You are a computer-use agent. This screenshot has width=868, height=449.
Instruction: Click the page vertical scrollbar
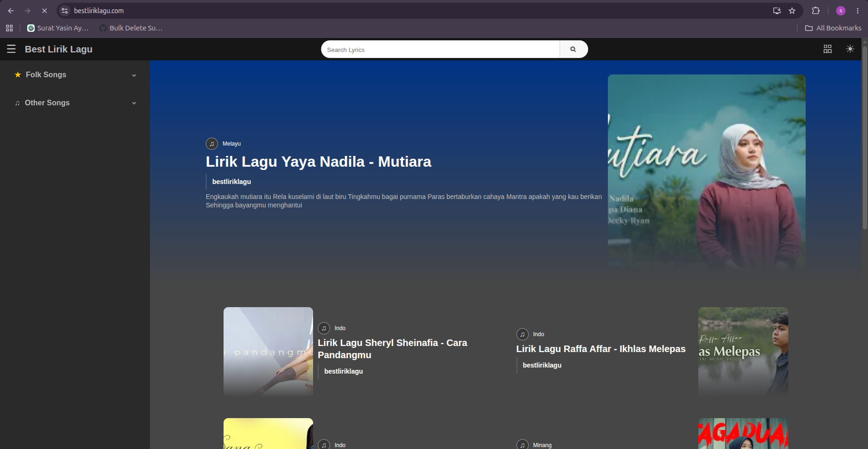(x=865, y=137)
